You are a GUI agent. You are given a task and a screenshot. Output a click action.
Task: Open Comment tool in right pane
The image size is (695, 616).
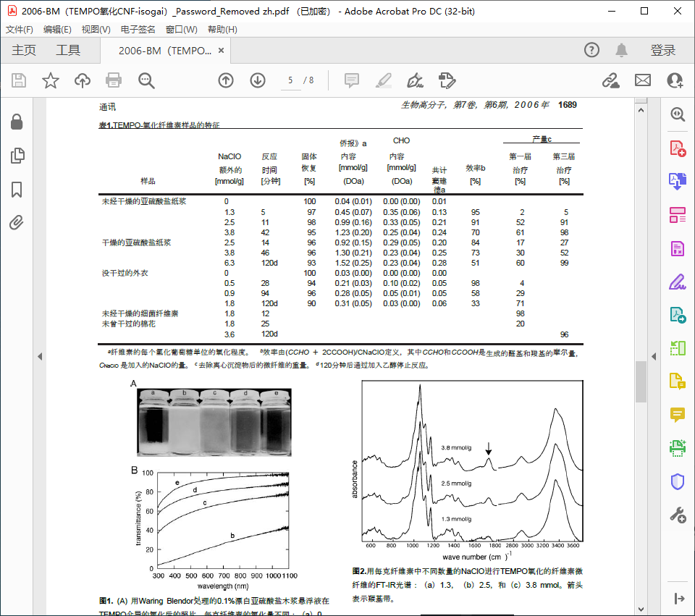point(678,415)
